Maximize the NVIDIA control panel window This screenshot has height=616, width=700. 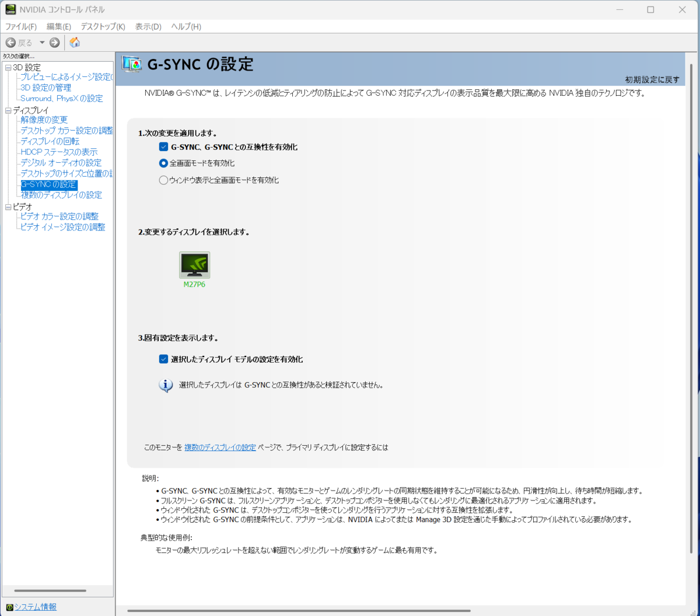click(651, 10)
